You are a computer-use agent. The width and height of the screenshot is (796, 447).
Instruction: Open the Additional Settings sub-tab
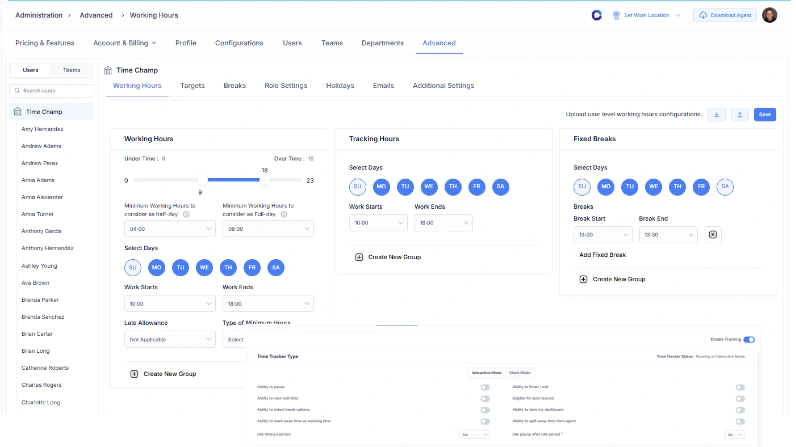point(443,86)
